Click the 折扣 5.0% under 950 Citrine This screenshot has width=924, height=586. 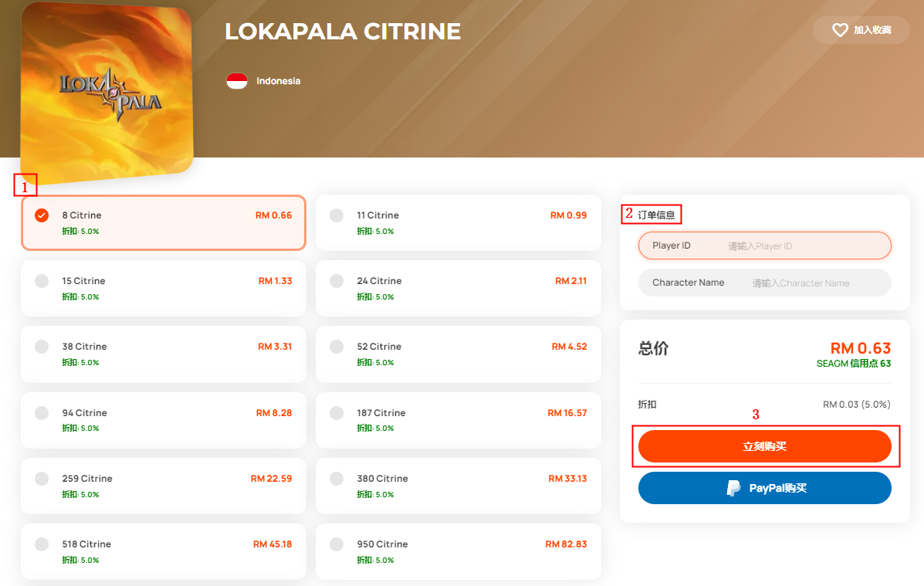(375, 560)
